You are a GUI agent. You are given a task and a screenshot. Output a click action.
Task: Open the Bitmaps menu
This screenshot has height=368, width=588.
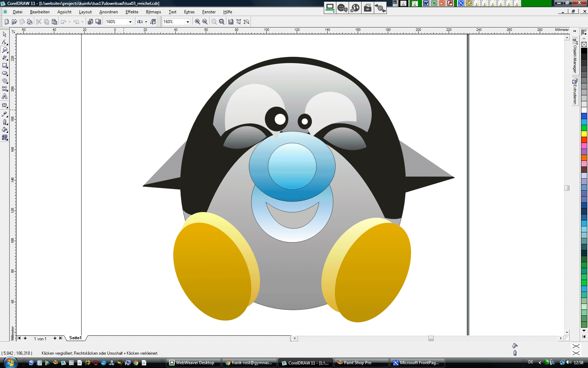153,12
